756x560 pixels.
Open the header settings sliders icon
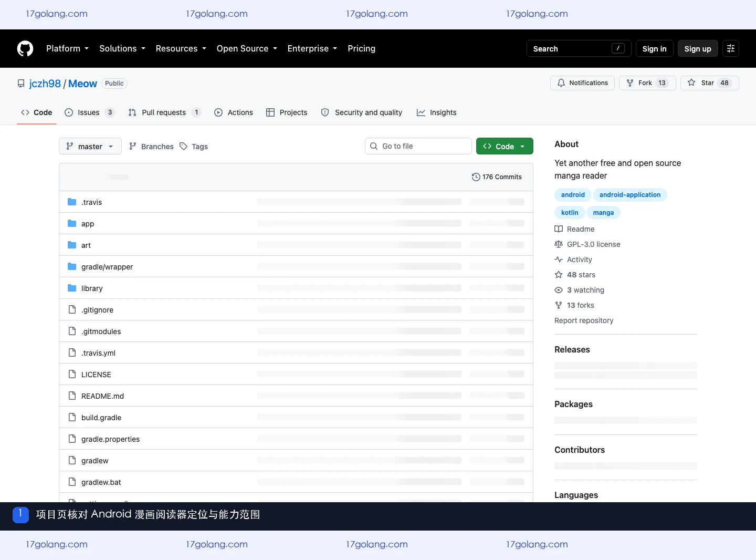pyautogui.click(x=731, y=48)
